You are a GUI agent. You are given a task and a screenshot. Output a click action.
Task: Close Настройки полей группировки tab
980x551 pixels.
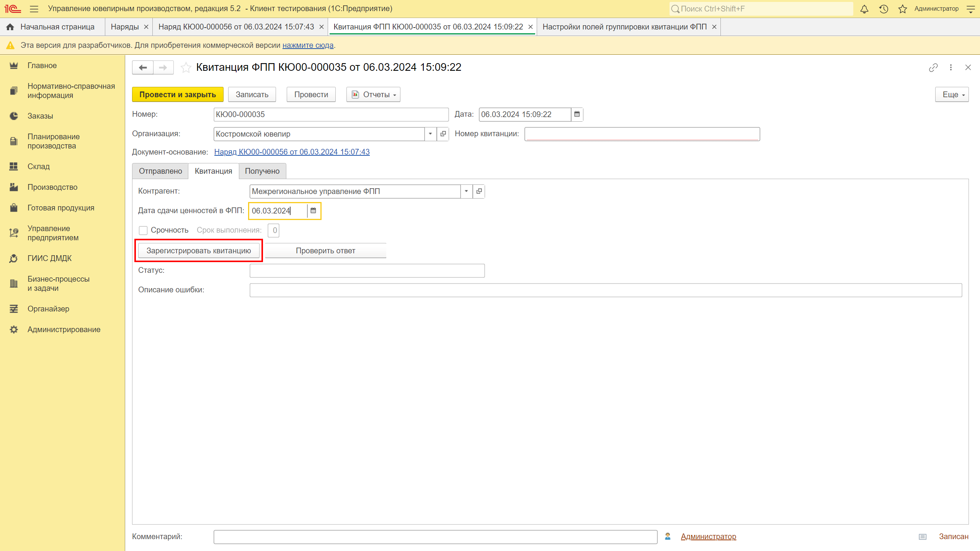pos(714,27)
